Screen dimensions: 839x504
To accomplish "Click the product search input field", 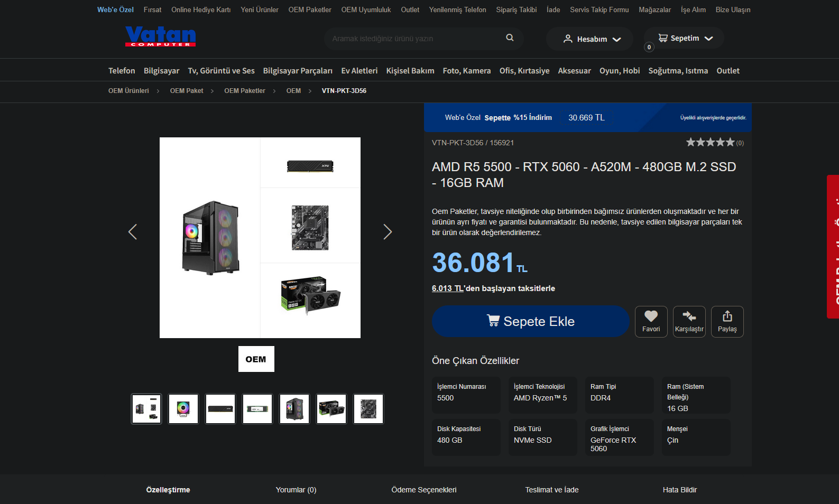I will (x=415, y=39).
